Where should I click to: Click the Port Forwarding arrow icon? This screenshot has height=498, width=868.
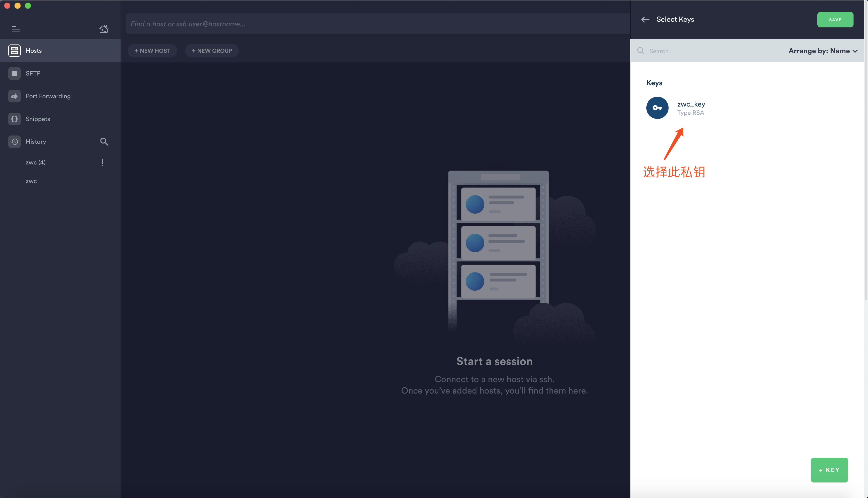coord(14,96)
